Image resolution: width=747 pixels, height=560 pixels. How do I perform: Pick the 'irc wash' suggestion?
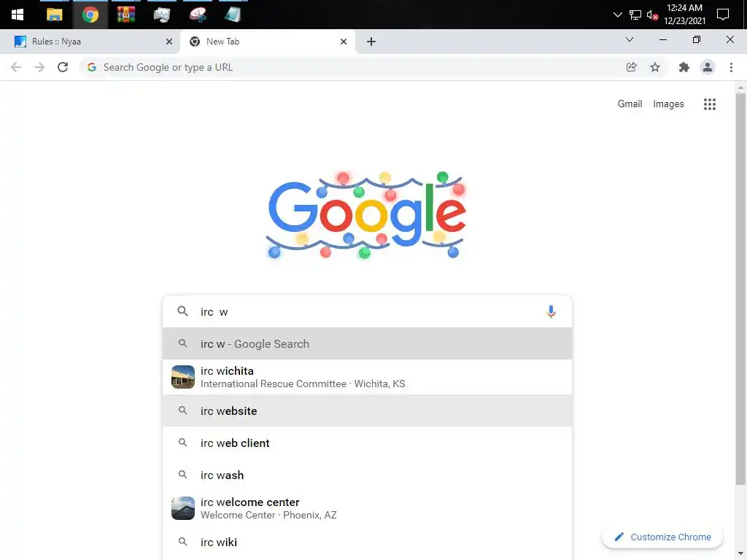coord(368,475)
